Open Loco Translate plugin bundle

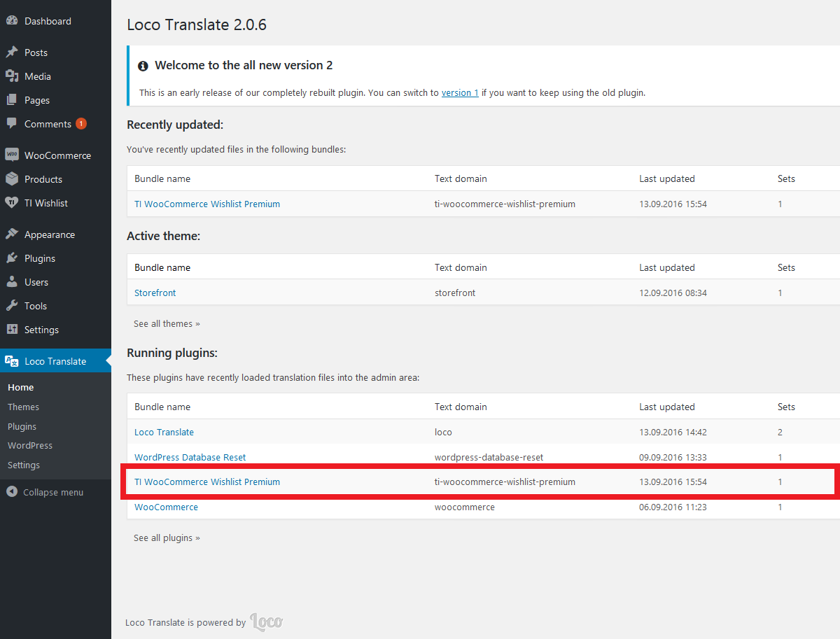pos(164,432)
